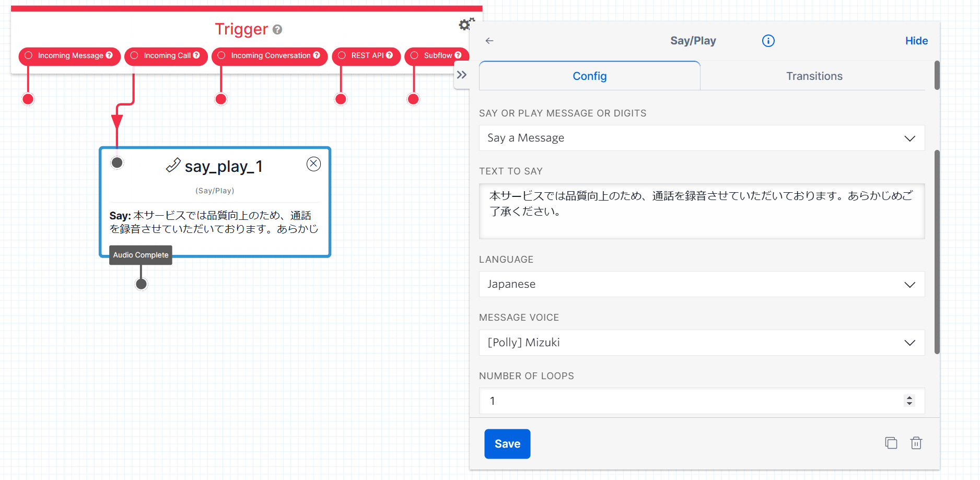Screen dimensions: 980x480
Task: Select the REST API trigger pill
Action: click(x=366, y=56)
